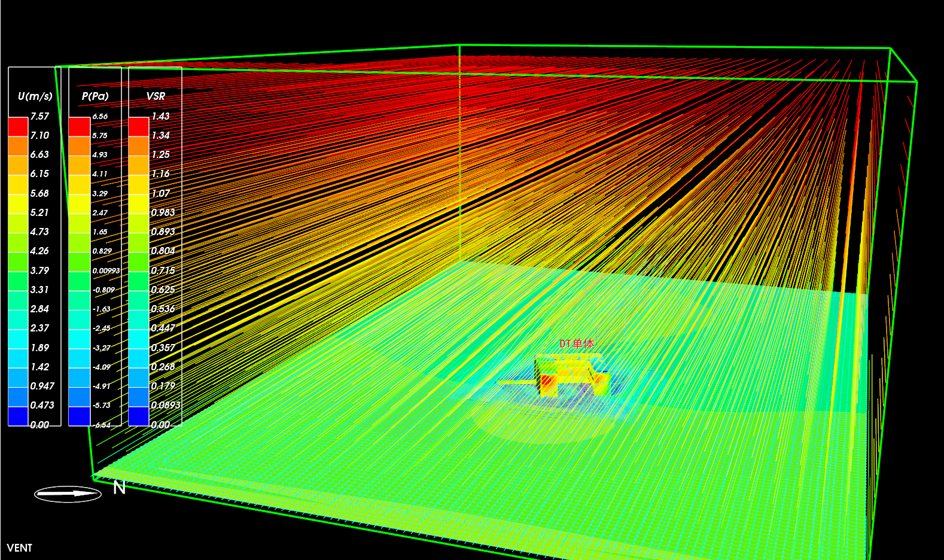Click the VENT text in the corner
Viewport: 944px width, 560px height.
point(20,547)
